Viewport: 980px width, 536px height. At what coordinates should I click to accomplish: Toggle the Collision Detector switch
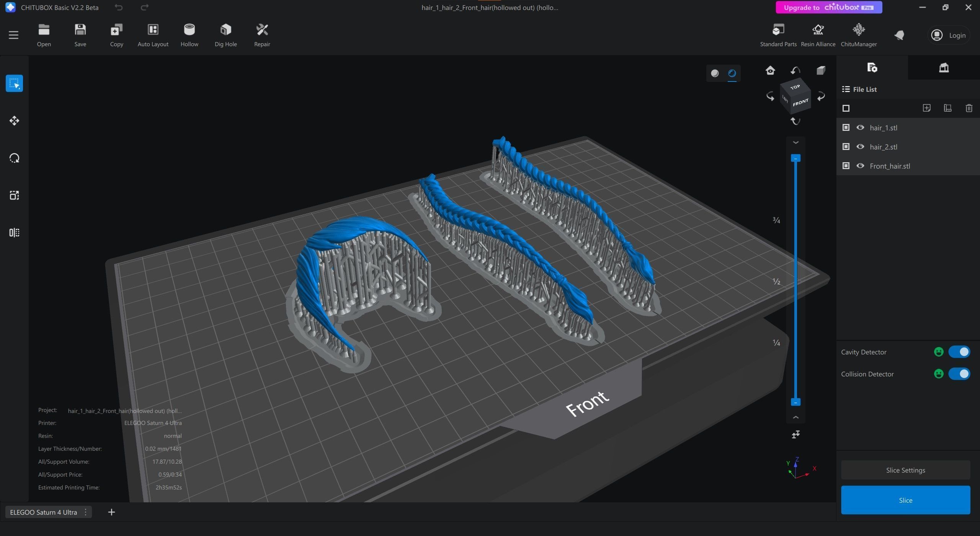pyautogui.click(x=959, y=374)
